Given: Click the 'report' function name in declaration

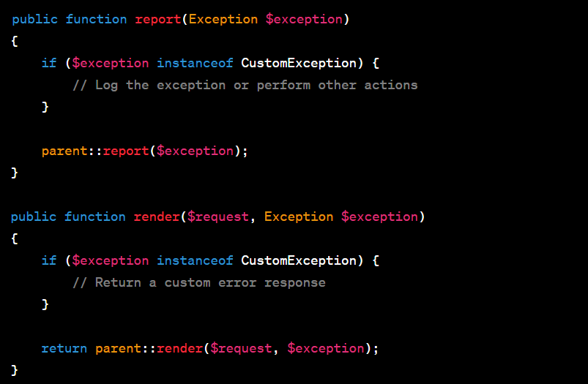Looking at the screenshot, I should (x=158, y=20).
